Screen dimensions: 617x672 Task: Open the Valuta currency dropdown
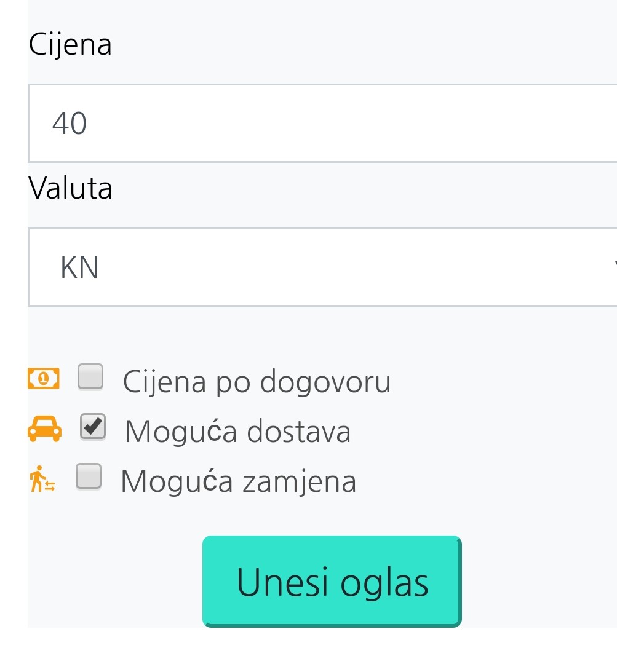[320, 267]
